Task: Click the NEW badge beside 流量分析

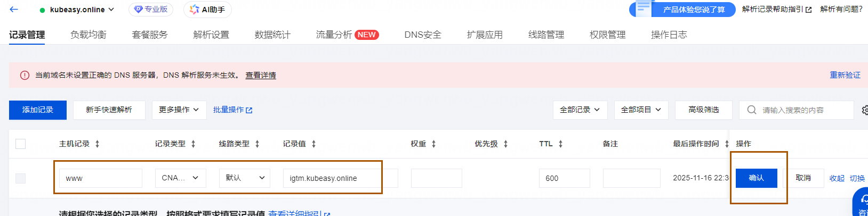Action: pos(367,35)
